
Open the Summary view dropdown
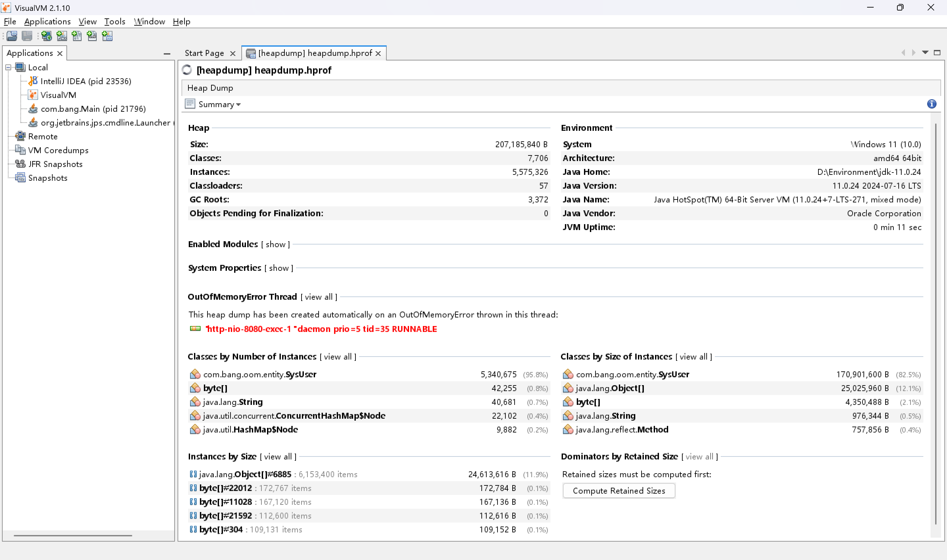click(x=219, y=104)
